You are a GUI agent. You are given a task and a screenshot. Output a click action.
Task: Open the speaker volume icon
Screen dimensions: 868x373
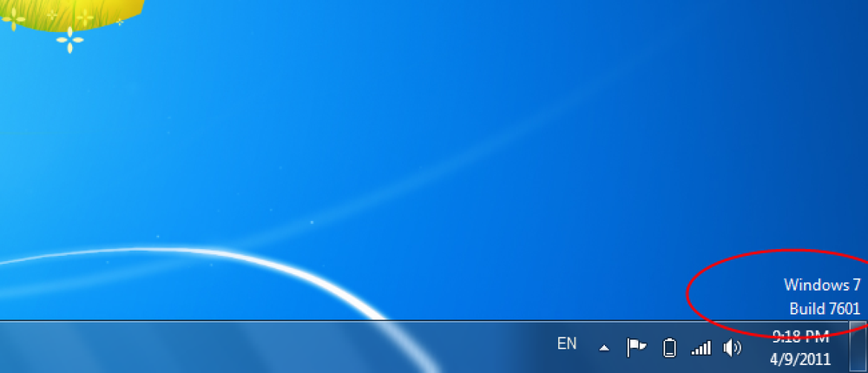[732, 348]
